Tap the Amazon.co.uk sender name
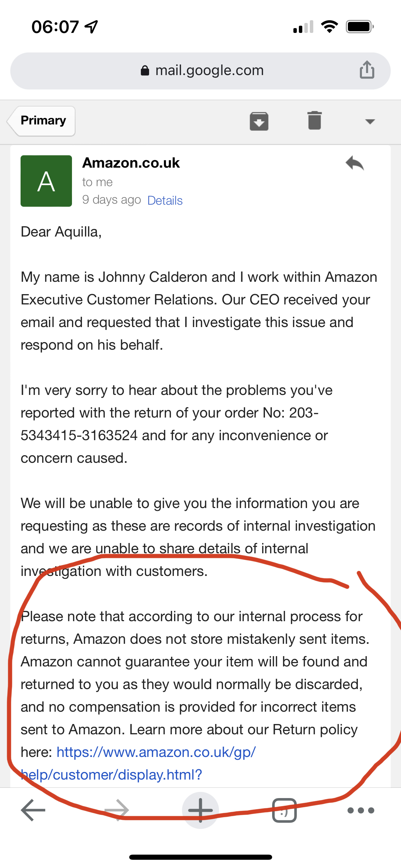This screenshot has height=868, width=401. pyautogui.click(x=131, y=163)
